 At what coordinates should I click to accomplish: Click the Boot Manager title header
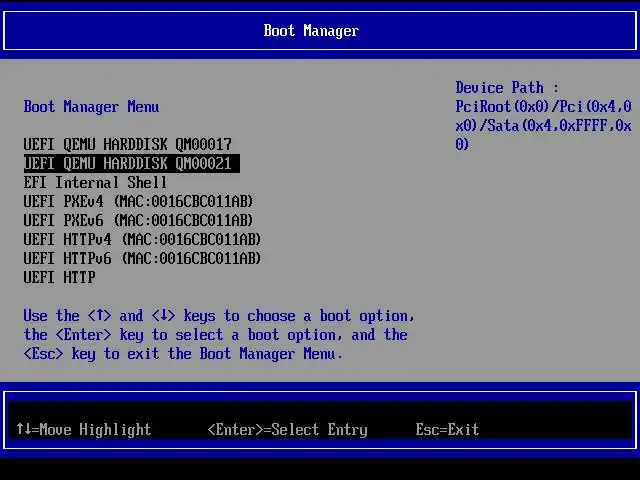pyautogui.click(x=311, y=31)
